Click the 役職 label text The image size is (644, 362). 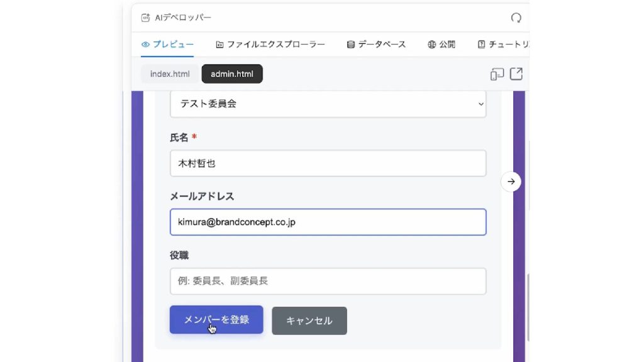179,255
